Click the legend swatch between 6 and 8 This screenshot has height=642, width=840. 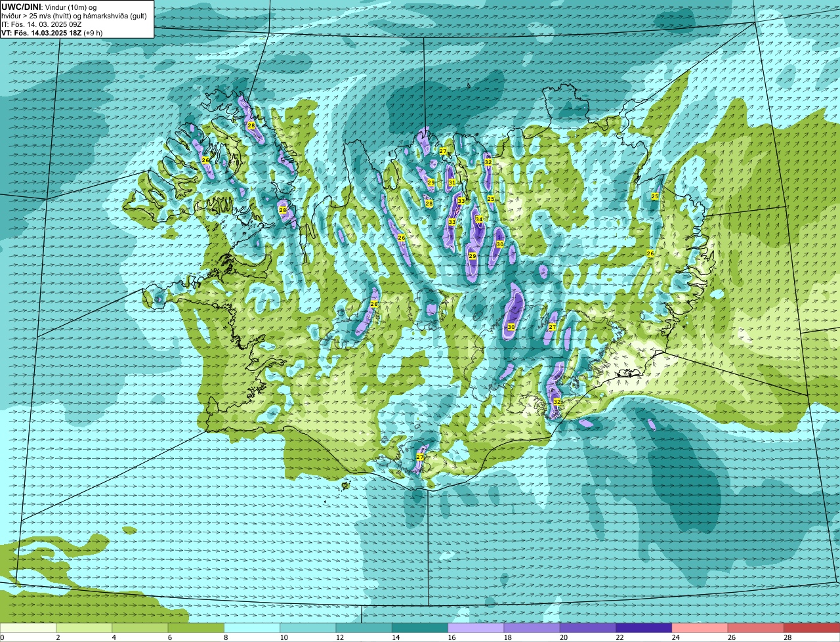[x=196, y=628]
